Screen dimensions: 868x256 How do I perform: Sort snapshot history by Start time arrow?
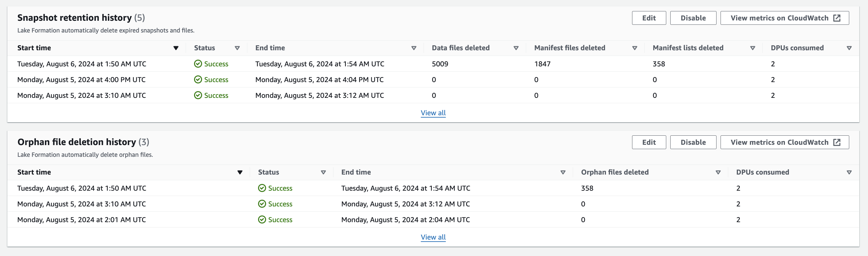click(176, 48)
